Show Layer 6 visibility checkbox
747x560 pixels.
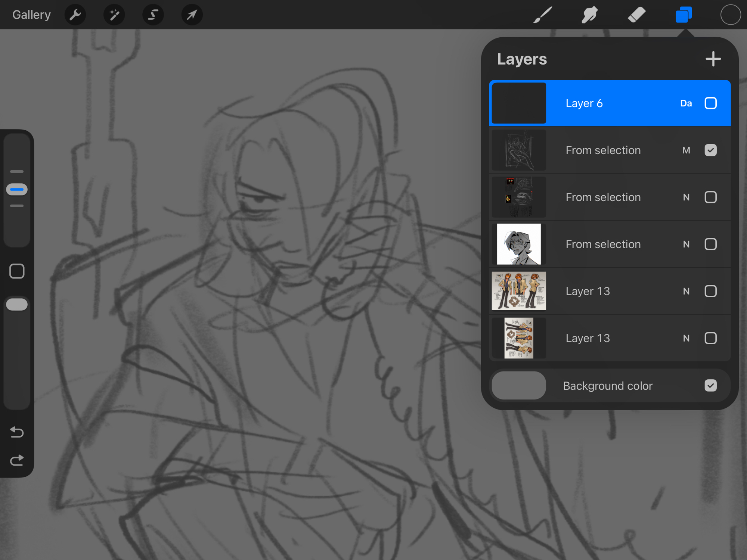710,103
